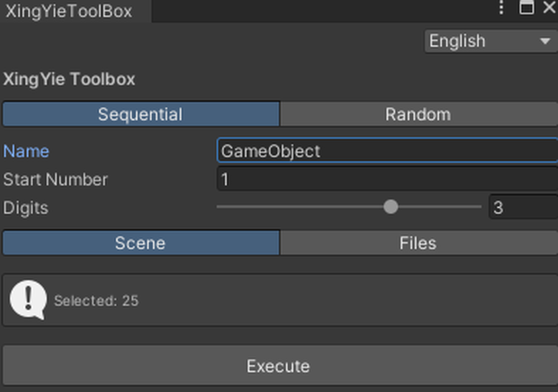Click the Digits slider track
Viewport: 558px width, 392px height.
pos(349,207)
